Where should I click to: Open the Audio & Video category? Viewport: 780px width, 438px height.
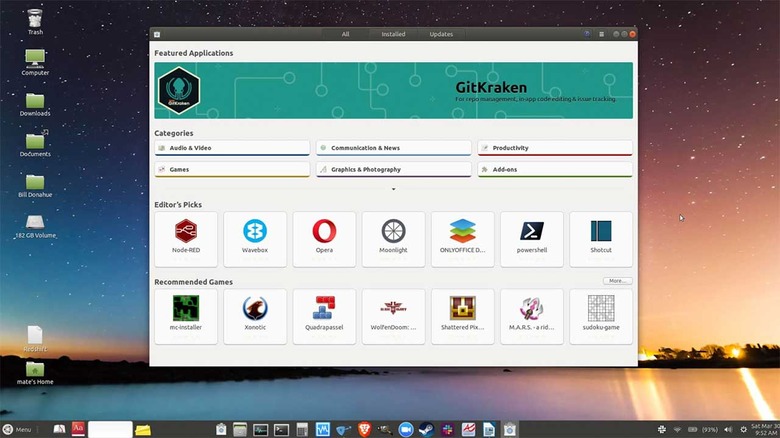(x=232, y=148)
